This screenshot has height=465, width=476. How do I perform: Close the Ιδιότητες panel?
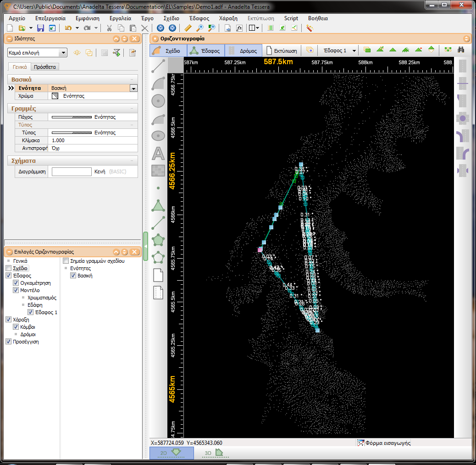tap(134, 39)
